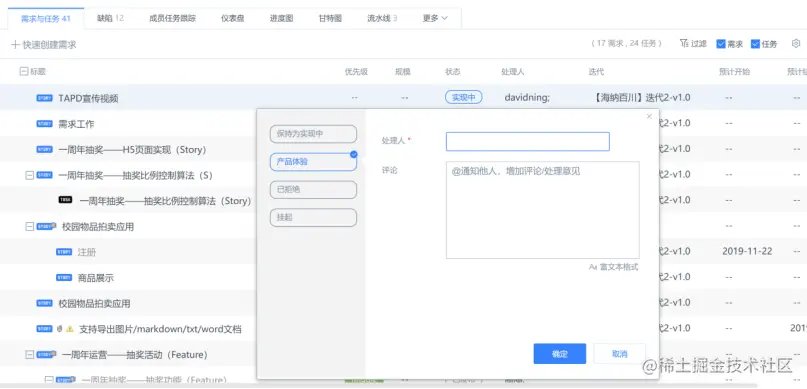Select the 挂起 status option
Image resolution: width=807 pixels, height=389 pixels.
pyautogui.click(x=313, y=217)
